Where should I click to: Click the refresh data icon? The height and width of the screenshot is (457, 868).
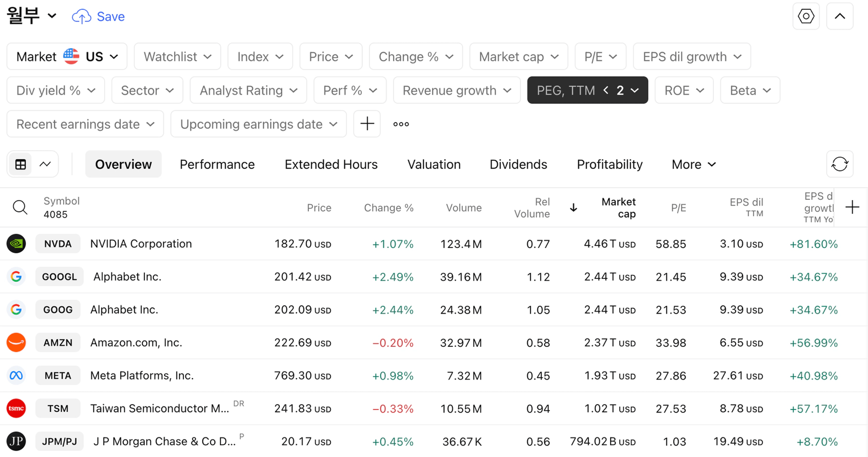tap(840, 164)
